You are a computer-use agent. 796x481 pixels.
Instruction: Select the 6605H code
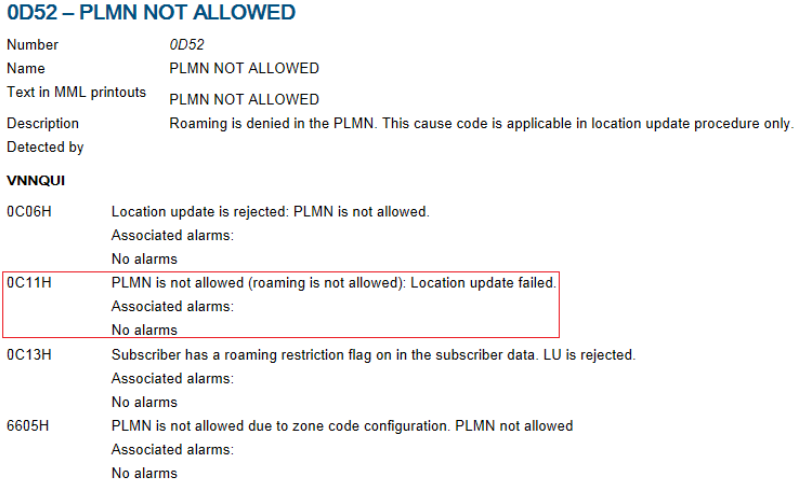[28, 426]
